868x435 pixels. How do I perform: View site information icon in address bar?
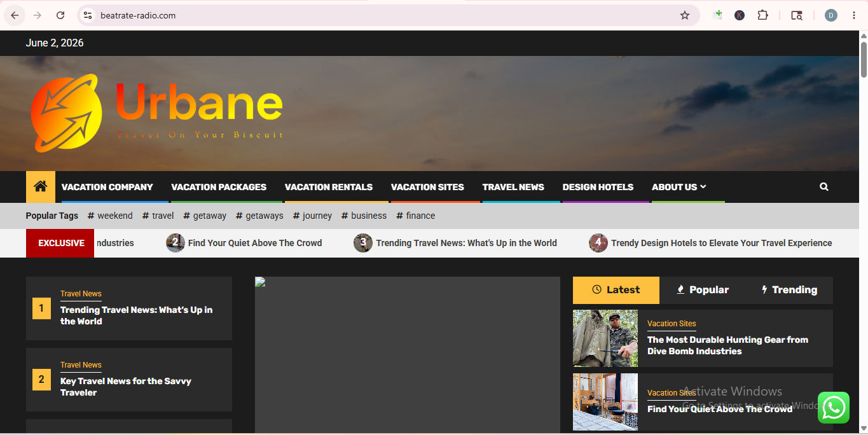click(88, 15)
